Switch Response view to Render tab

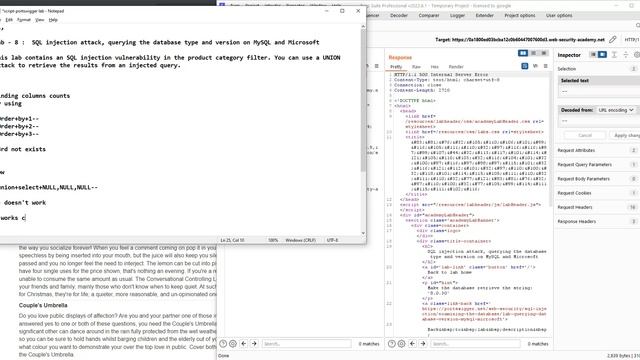pyautogui.click(x=456, y=67)
